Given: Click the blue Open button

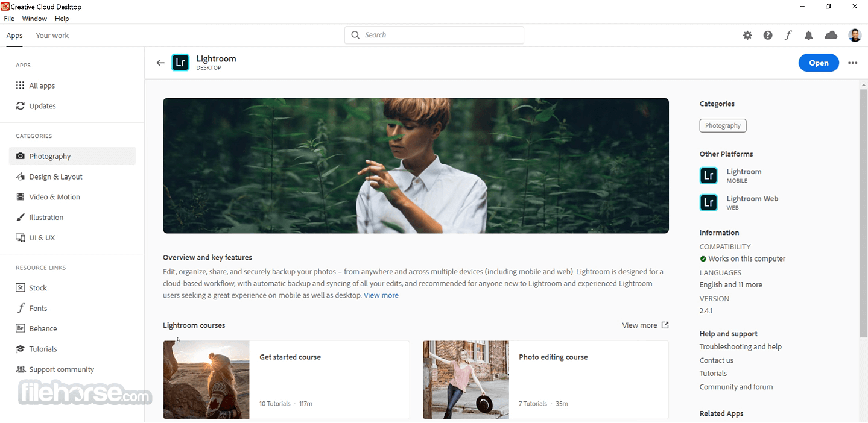Looking at the screenshot, I should coord(819,63).
